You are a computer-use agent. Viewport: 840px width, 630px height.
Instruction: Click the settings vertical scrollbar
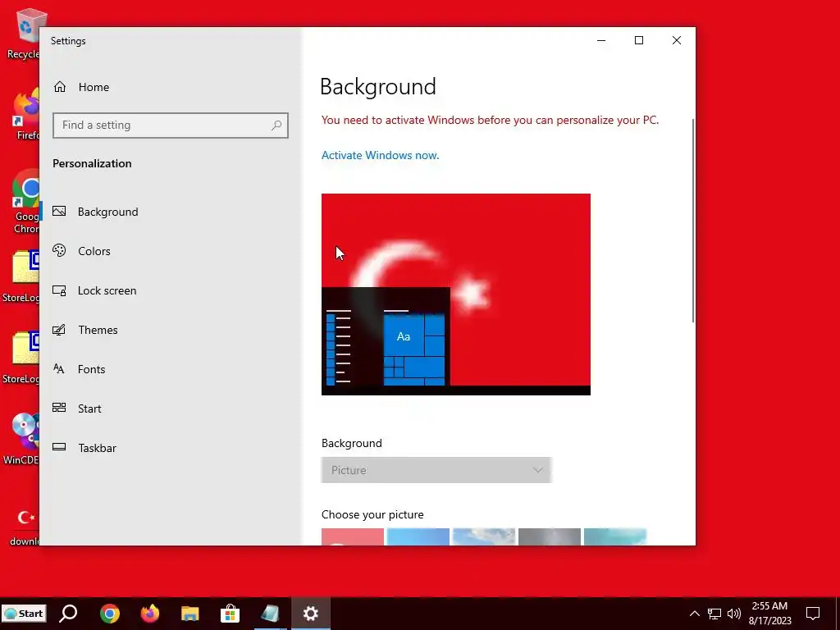coord(693,221)
